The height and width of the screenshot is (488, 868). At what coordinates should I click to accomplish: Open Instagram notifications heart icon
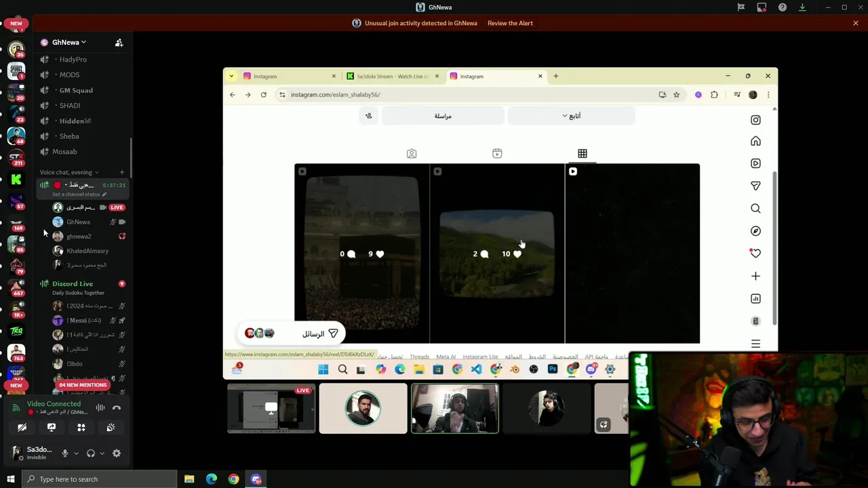pyautogui.click(x=755, y=253)
